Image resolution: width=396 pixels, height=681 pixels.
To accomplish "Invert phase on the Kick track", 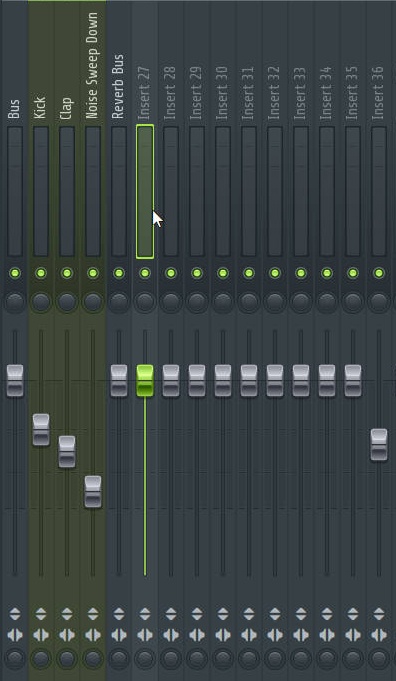I will (x=41, y=614).
